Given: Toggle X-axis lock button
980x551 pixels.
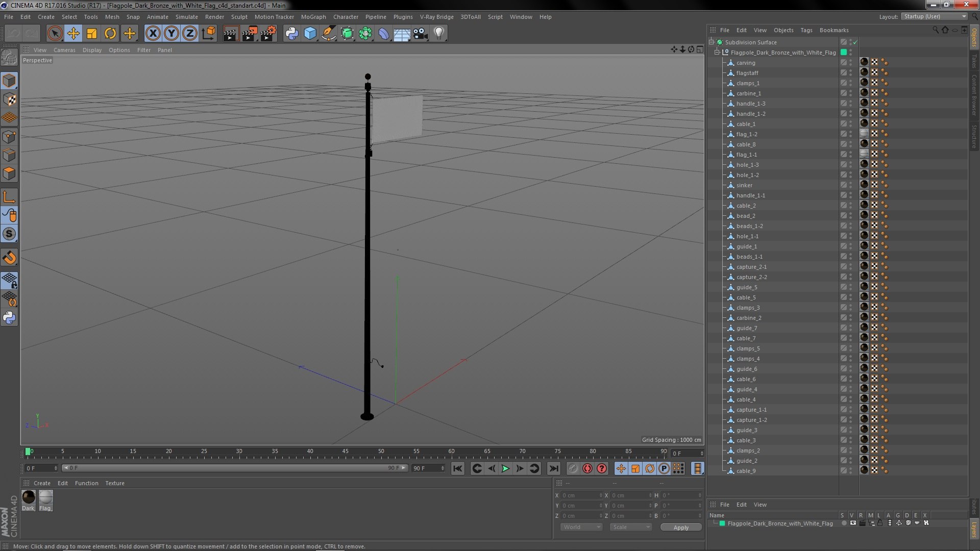Looking at the screenshot, I should (153, 34).
